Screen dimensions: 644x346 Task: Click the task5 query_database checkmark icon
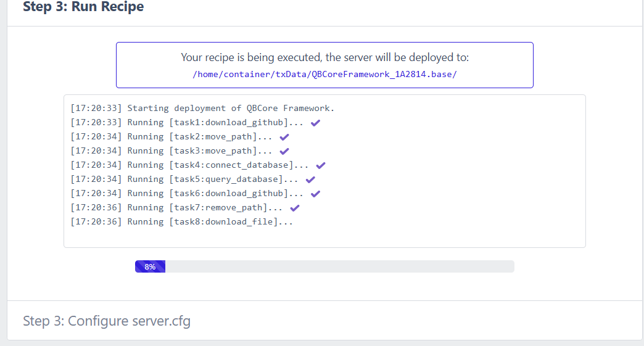click(x=310, y=179)
